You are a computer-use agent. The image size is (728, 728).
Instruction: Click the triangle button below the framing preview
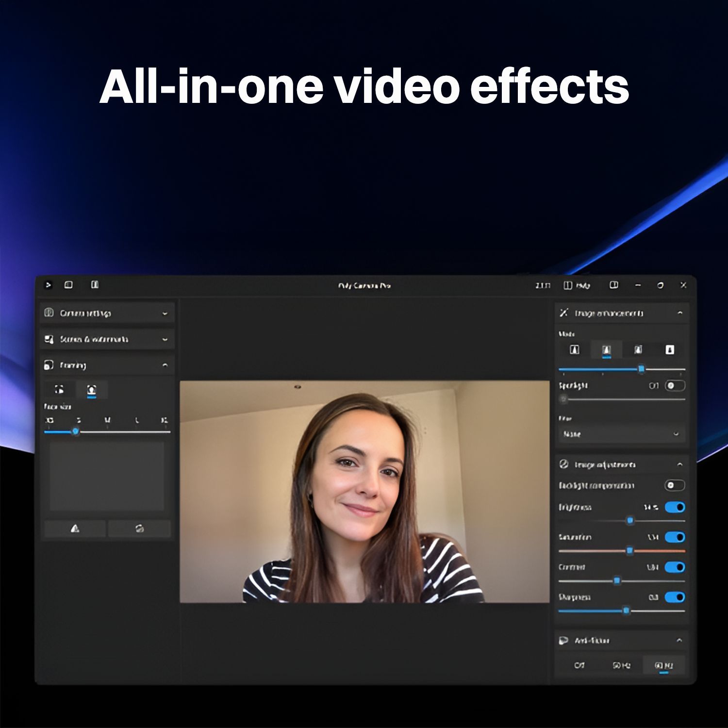tap(75, 529)
